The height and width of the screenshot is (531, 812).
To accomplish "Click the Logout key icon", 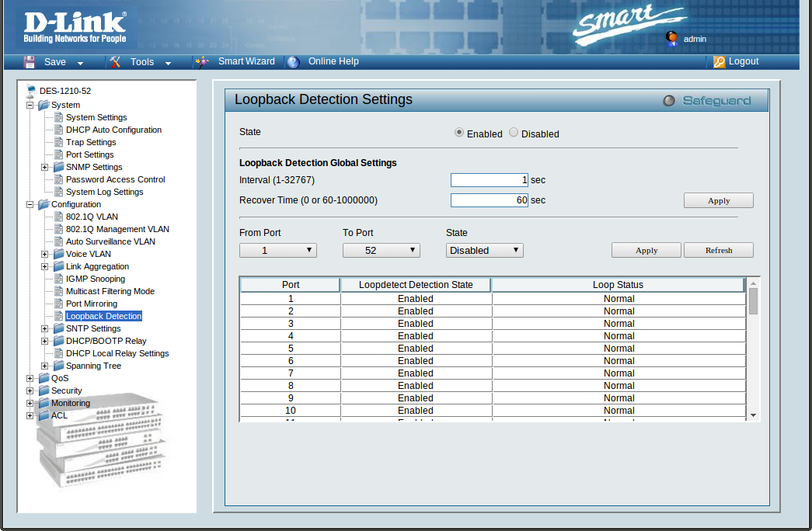I will [719, 62].
